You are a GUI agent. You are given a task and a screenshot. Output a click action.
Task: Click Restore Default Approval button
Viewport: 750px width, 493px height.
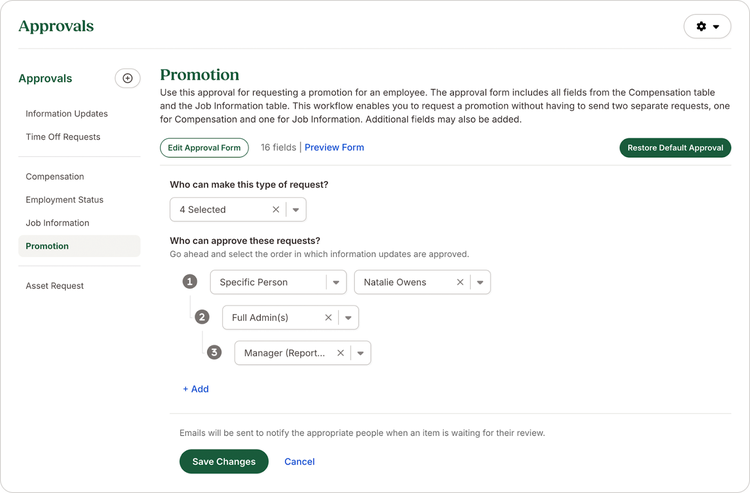(675, 148)
